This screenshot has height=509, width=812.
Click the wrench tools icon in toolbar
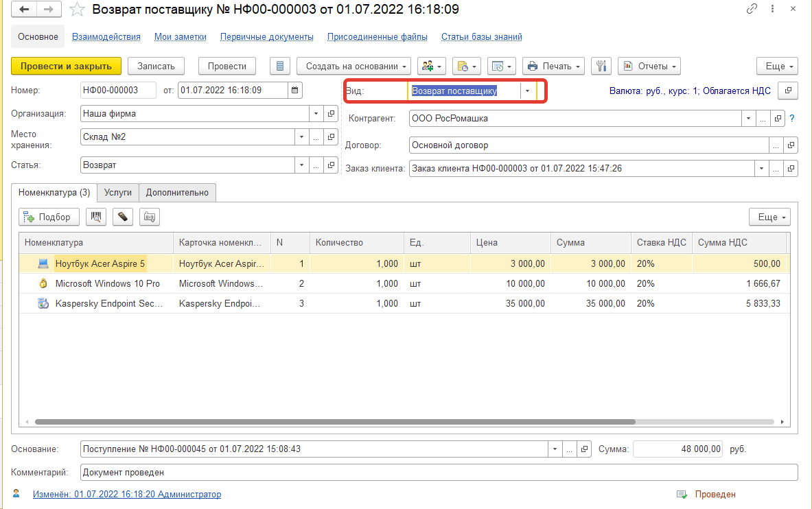pos(601,67)
